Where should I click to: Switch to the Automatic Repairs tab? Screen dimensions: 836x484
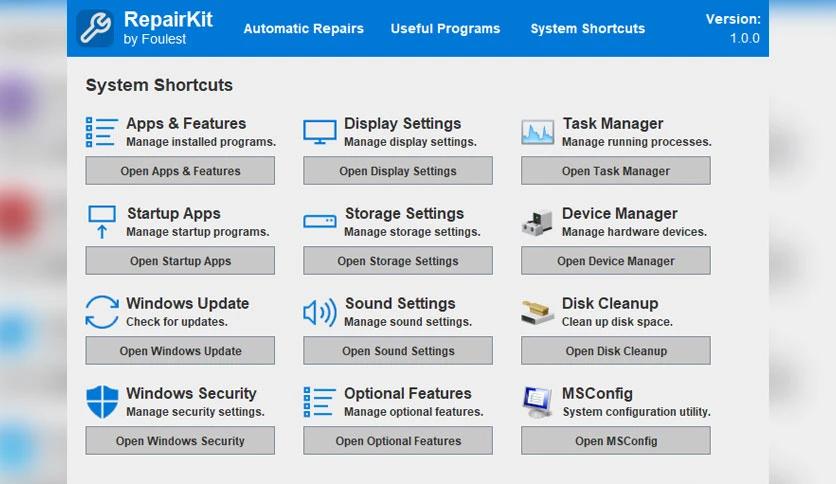coord(303,28)
